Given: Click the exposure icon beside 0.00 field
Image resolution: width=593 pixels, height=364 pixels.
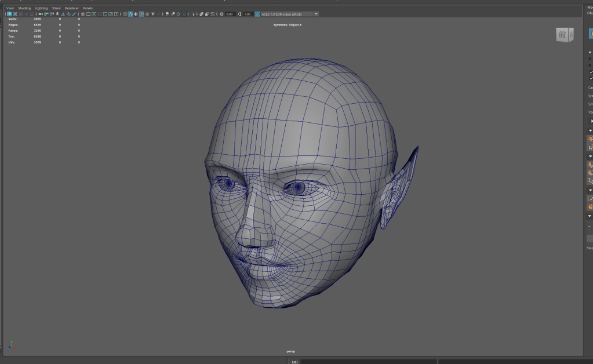Looking at the screenshot, I should (x=221, y=14).
